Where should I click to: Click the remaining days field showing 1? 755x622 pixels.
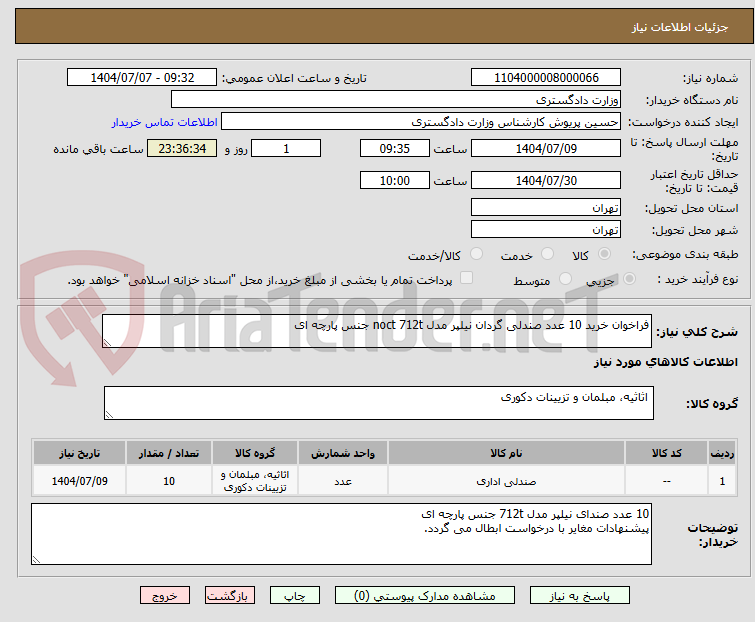click(x=286, y=148)
